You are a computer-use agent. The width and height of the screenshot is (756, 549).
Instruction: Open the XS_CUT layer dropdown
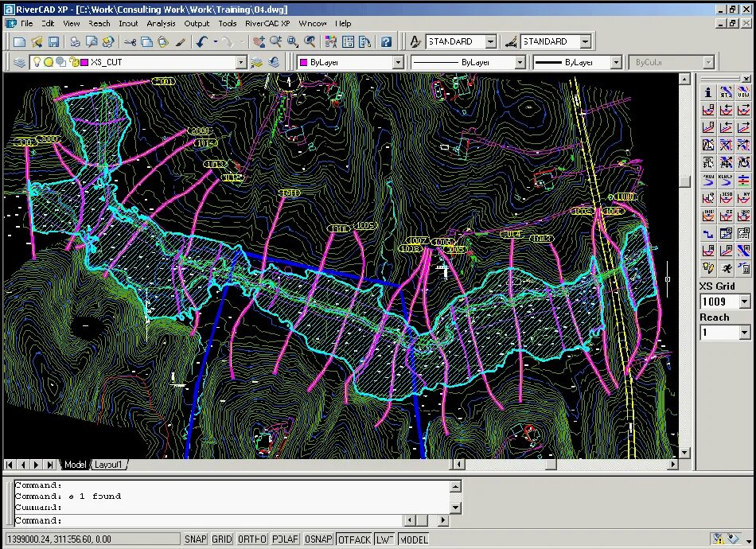243,61
